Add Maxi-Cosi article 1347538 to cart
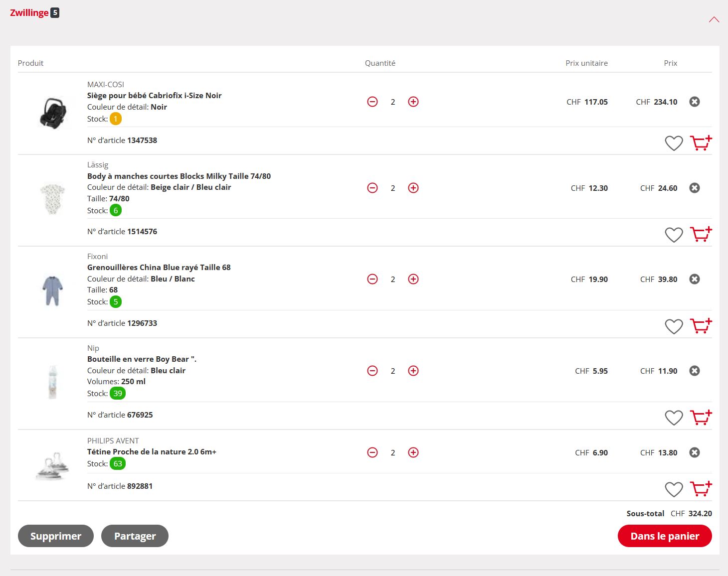 click(x=701, y=143)
